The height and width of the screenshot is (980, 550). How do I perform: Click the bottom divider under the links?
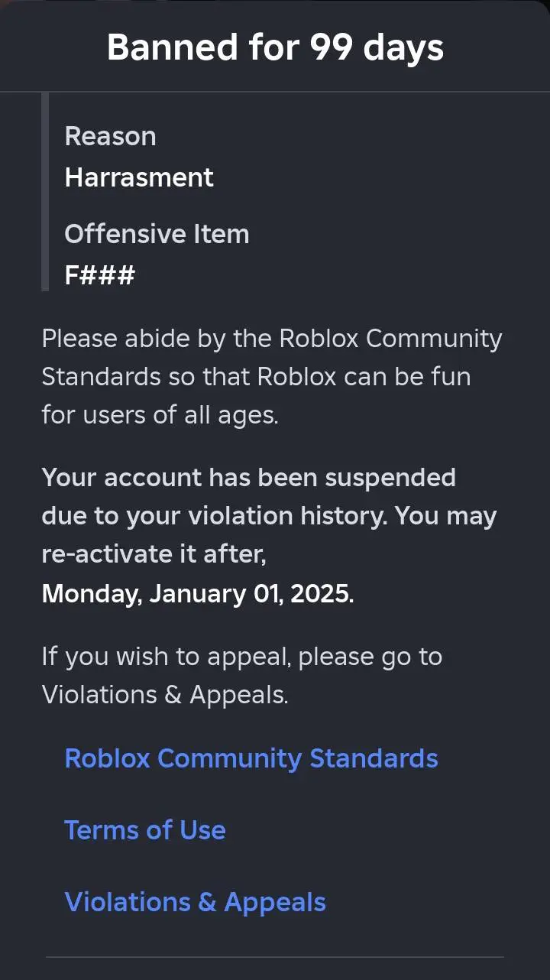(275, 956)
